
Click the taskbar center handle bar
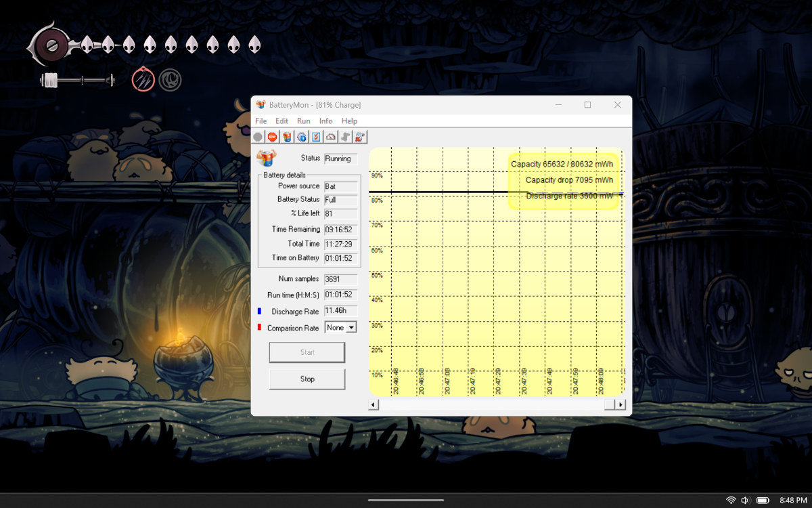406,500
